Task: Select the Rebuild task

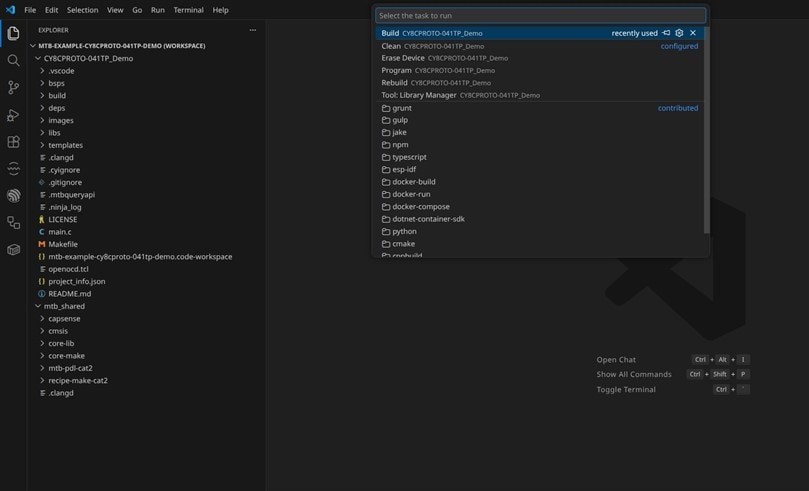Action: pyautogui.click(x=540, y=83)
